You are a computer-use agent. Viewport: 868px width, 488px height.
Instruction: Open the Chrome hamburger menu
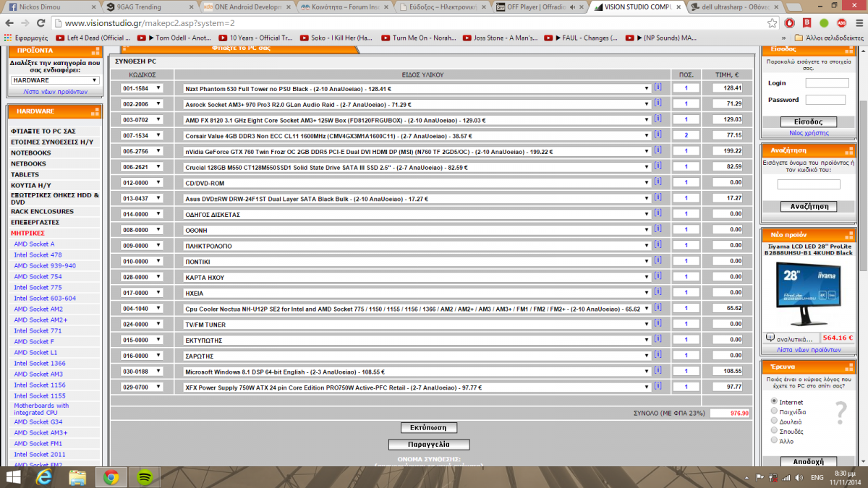point(858,22)
